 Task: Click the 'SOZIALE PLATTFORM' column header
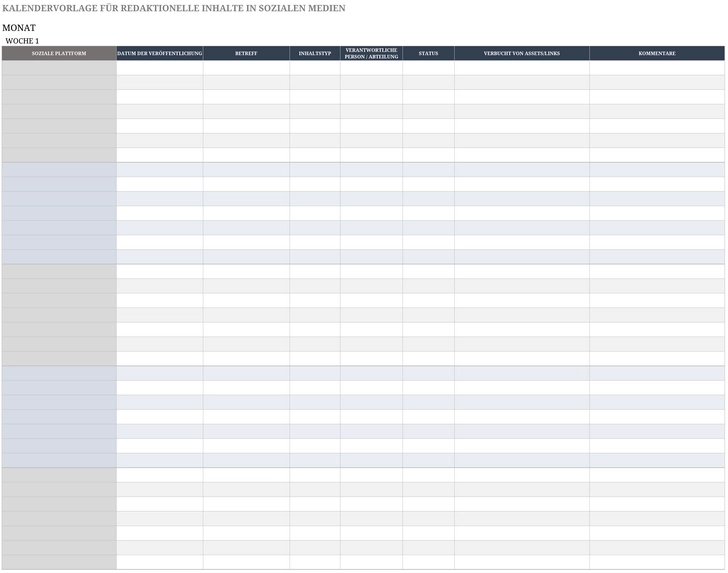click(x=59, y=53)
